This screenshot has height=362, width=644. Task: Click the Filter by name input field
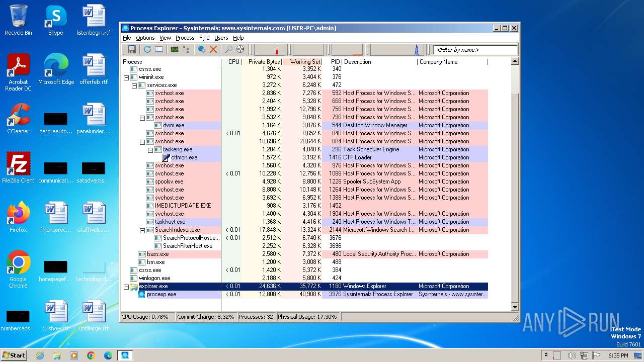475,50
